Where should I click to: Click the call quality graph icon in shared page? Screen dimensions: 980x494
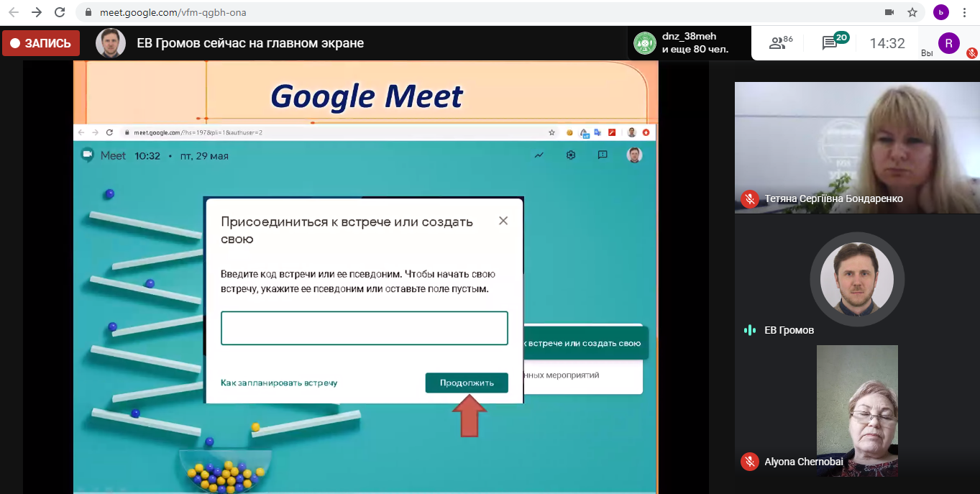[x=539, y=155]
